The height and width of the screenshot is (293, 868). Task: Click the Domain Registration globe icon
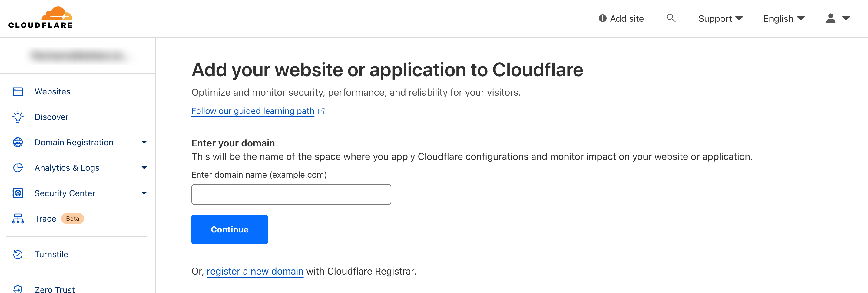pyautogui.click(x=18, y=143)
